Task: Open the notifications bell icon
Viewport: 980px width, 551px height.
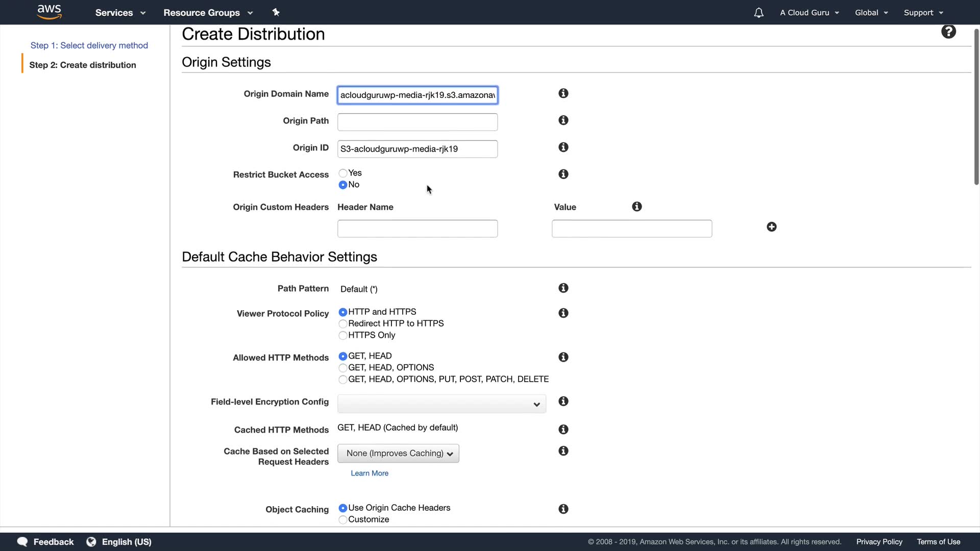Action: pyautogui.click(x=758, y=13)
